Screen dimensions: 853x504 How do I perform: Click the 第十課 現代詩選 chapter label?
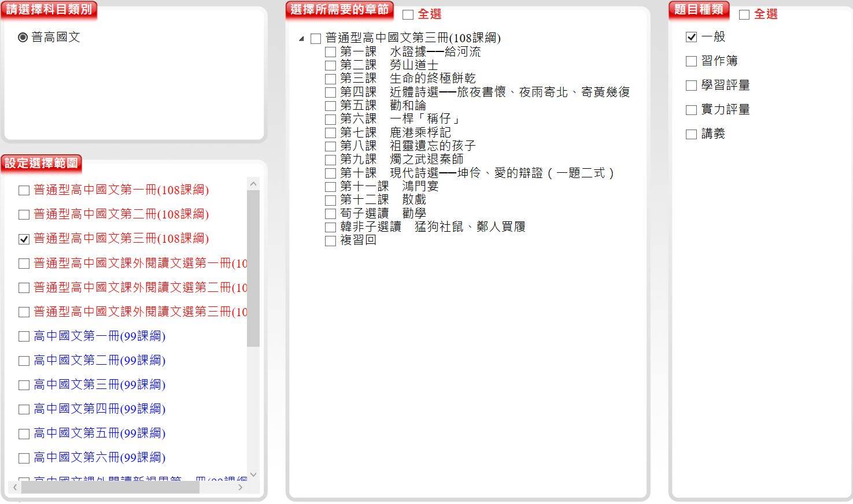[x=477, y=173]
